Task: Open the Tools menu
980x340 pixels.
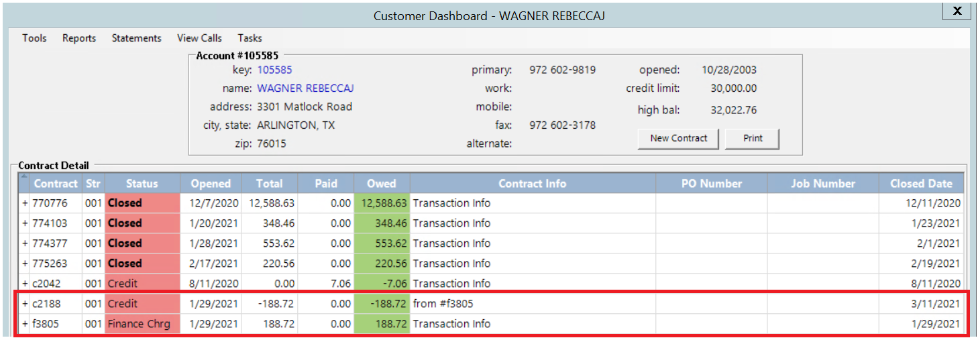Action: [34, 38]
